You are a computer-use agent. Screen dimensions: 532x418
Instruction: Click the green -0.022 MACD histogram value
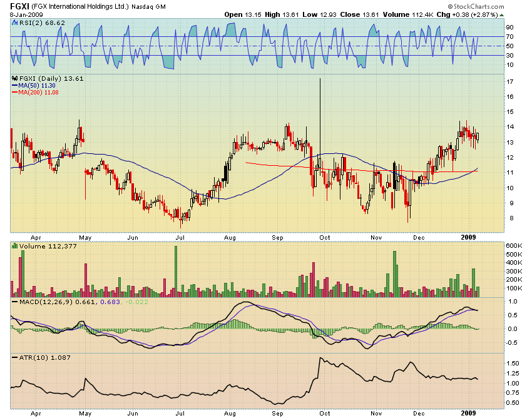[136, 302]
